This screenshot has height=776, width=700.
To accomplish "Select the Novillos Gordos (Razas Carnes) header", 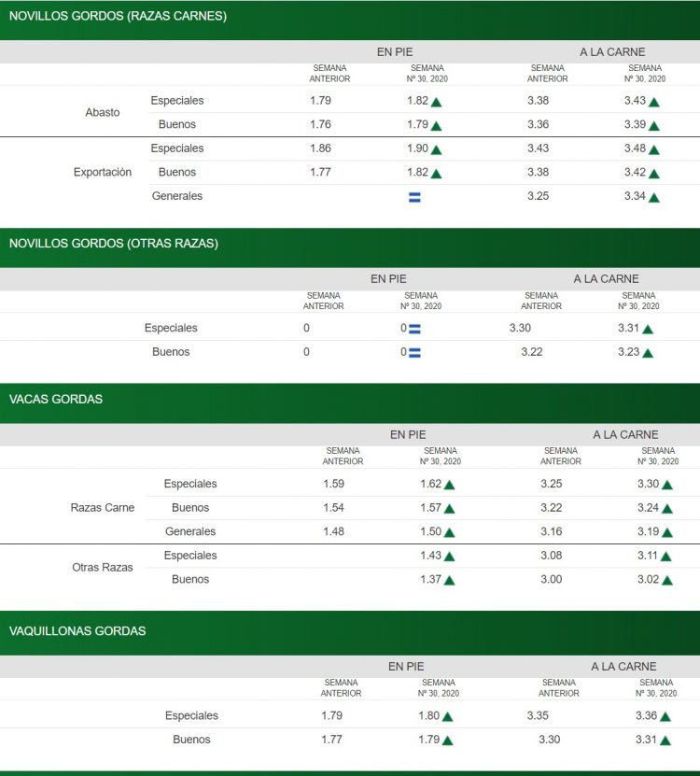I will [118, 16].
